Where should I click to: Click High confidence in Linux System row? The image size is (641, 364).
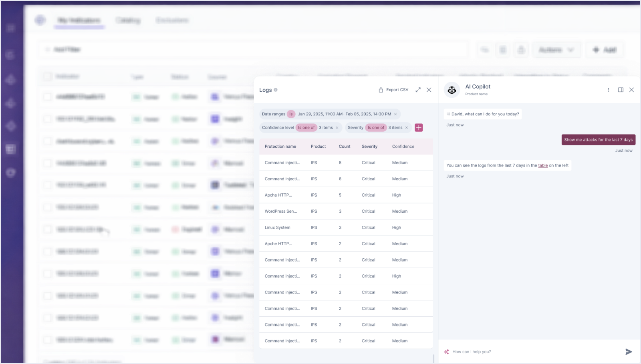[x=397, y=227]
